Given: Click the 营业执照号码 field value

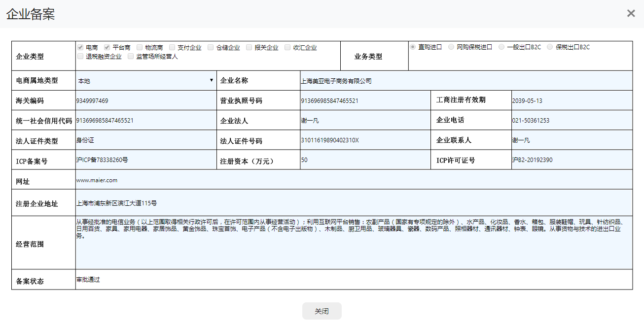Looking at the screenshot, I should (365, 100).
